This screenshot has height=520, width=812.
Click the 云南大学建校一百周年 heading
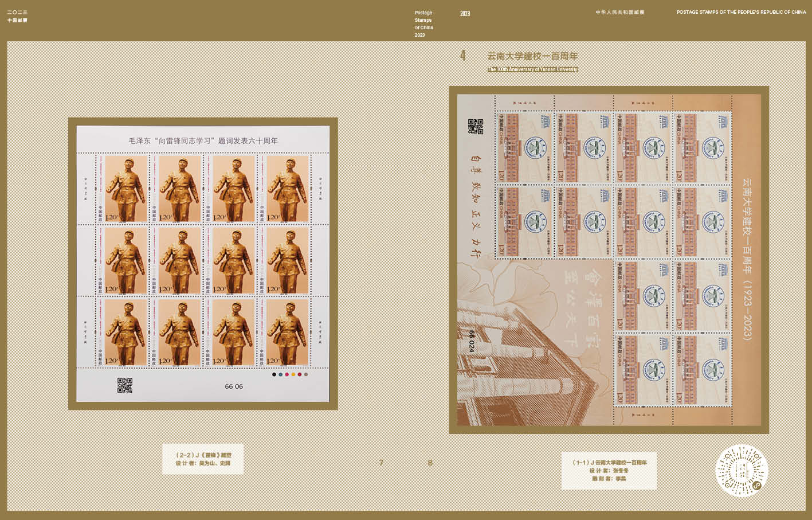[532, 56]
